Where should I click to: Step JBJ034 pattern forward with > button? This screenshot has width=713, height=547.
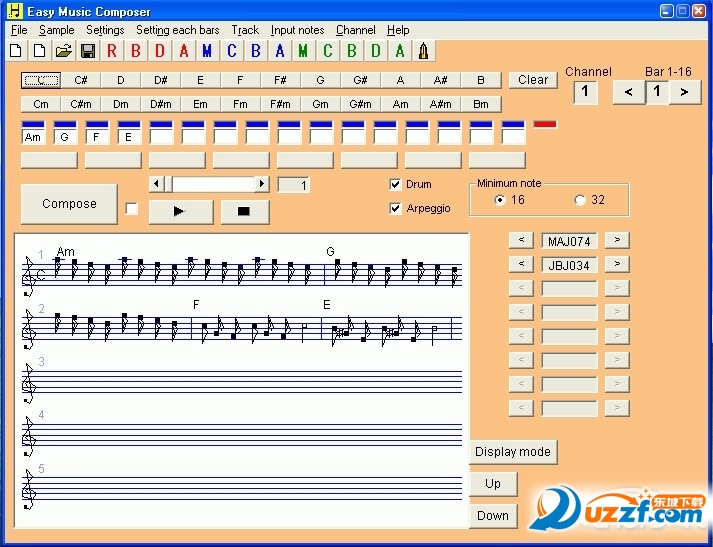pos(617,264)
